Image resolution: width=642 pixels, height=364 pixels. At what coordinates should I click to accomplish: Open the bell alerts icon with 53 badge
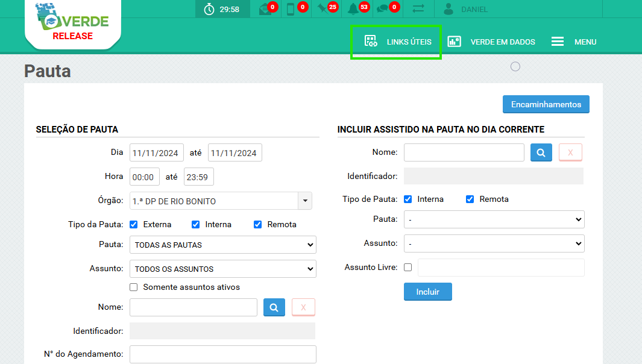tap(354, 9)
